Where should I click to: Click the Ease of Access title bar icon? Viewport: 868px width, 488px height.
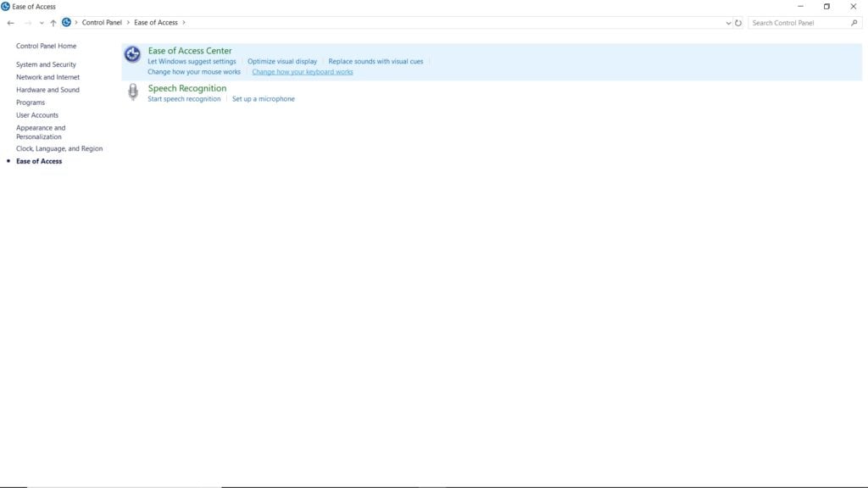[6, 7]
